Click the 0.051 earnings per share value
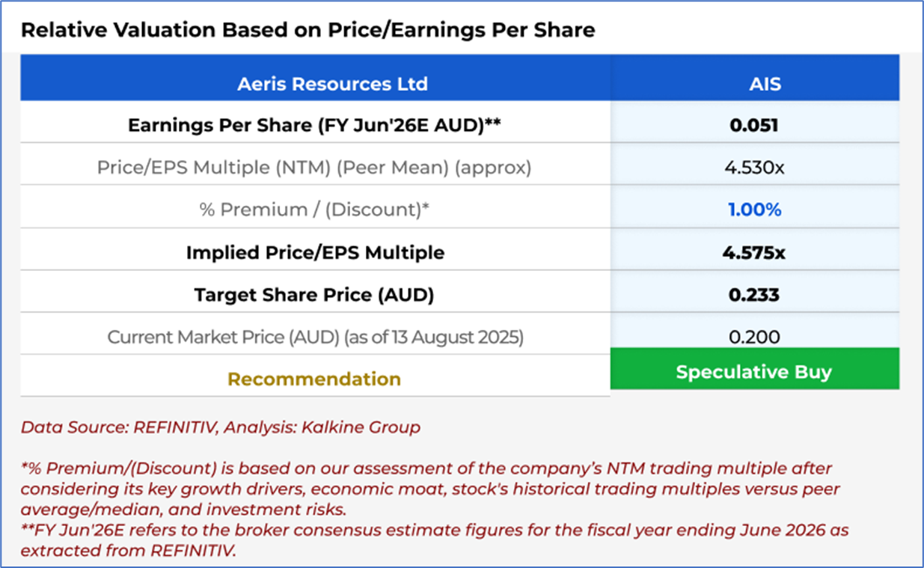924x568 pixels. 754,125
